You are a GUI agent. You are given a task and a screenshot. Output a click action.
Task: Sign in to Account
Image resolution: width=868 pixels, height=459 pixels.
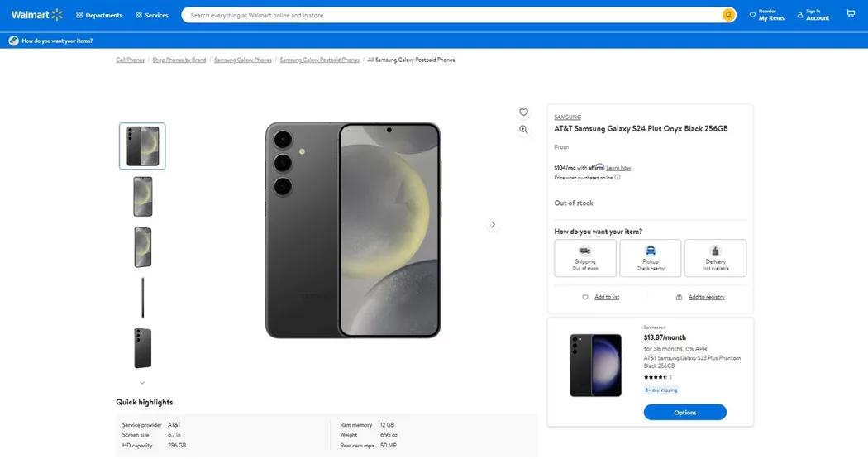click(813, 15)
